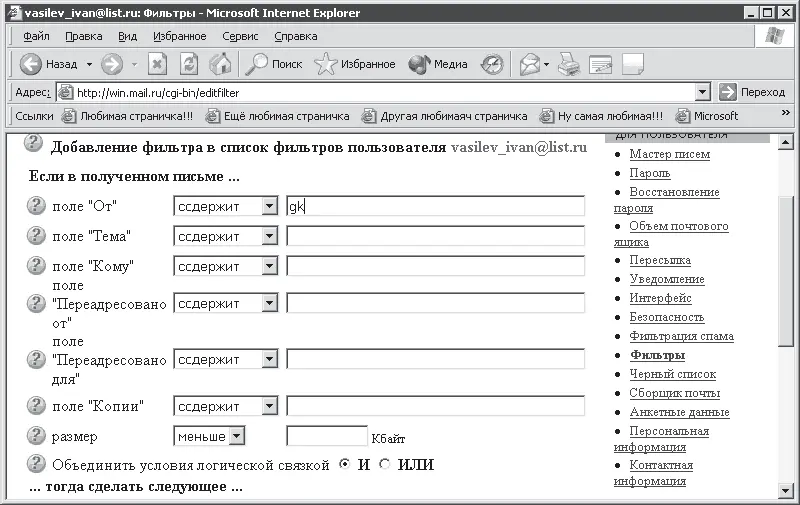Open the Черный список link
This screenshot has height=505, width=800.
[672, 374]
